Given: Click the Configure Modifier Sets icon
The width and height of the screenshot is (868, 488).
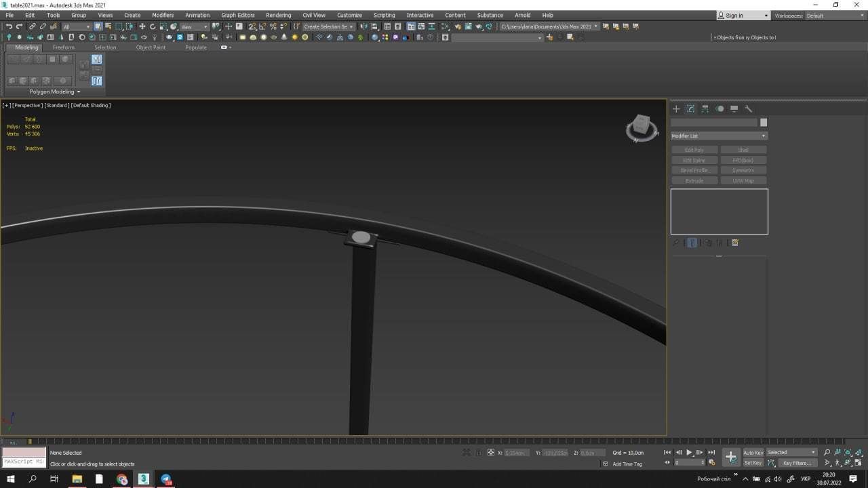Looking at the screenshot, I should click(x=735, y=243).
